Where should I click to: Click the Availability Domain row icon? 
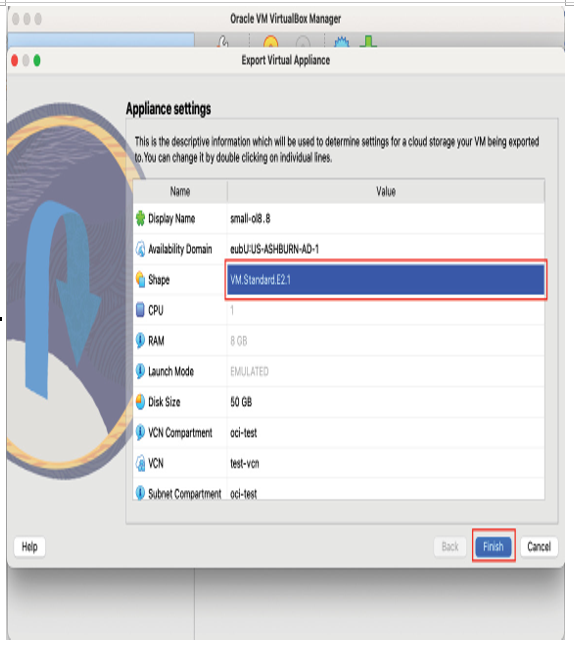pyautogui.click(x=140, y=249)
